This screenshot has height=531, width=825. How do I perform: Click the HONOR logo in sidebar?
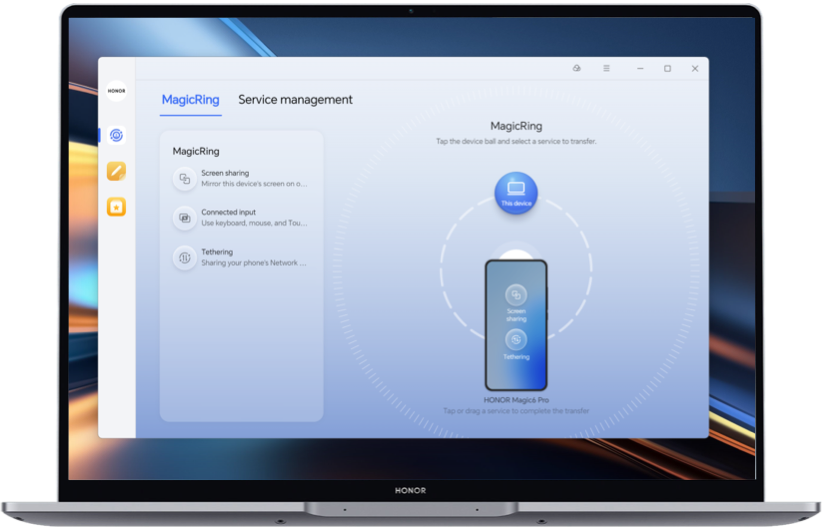coord(117,91)
